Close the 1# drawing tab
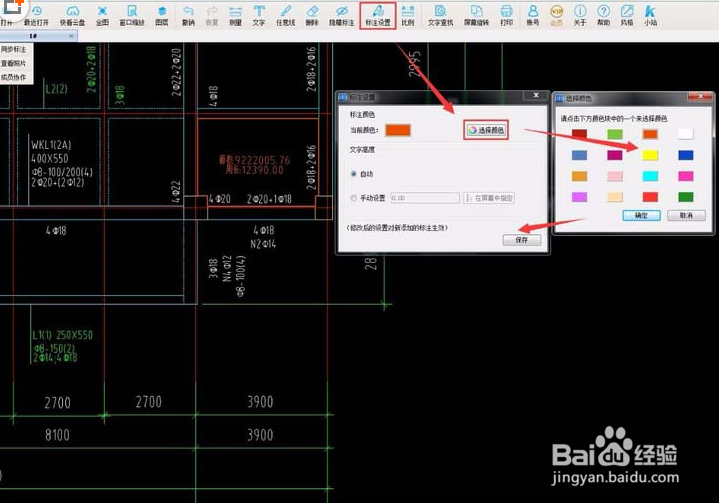This screenshot has height=503, width=719. click(71, 36)
